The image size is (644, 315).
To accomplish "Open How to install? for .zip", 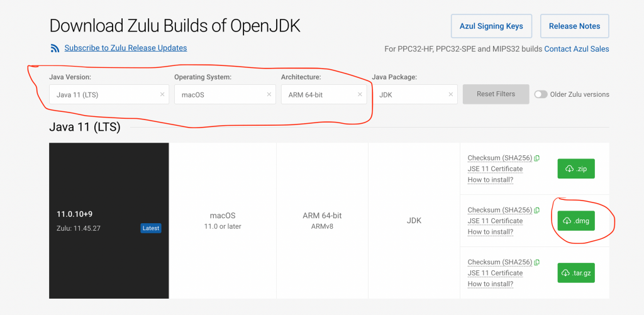I will (x=491, y=180).
